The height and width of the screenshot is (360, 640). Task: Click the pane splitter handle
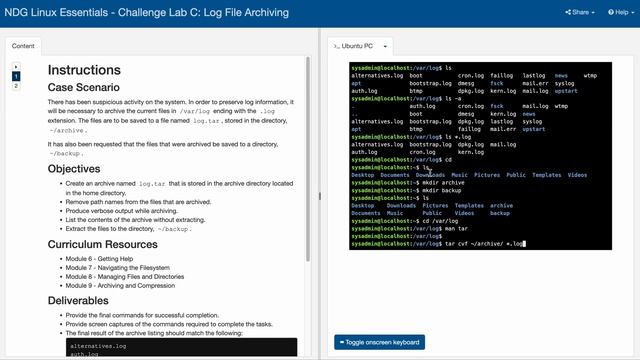(x=320, y=196)
